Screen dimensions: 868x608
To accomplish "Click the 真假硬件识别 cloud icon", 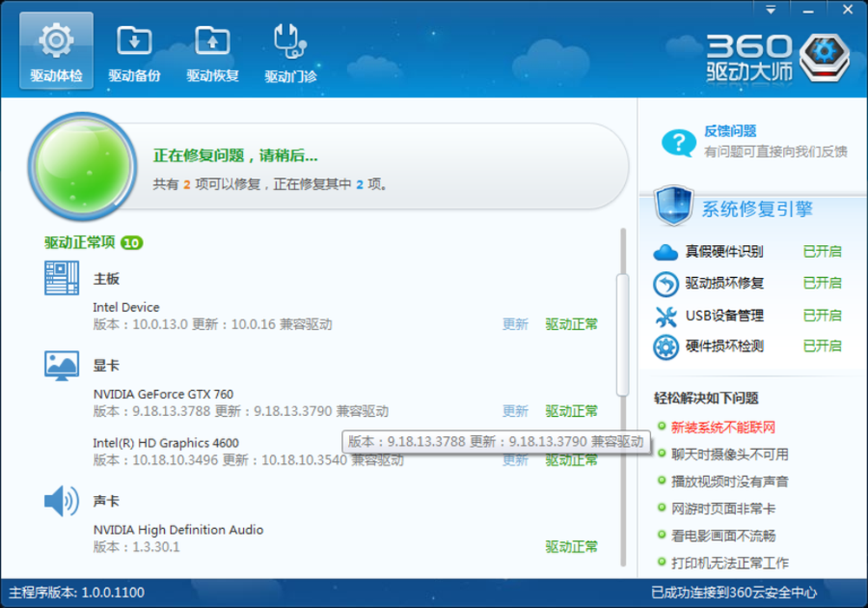I will tap(666, 252).
